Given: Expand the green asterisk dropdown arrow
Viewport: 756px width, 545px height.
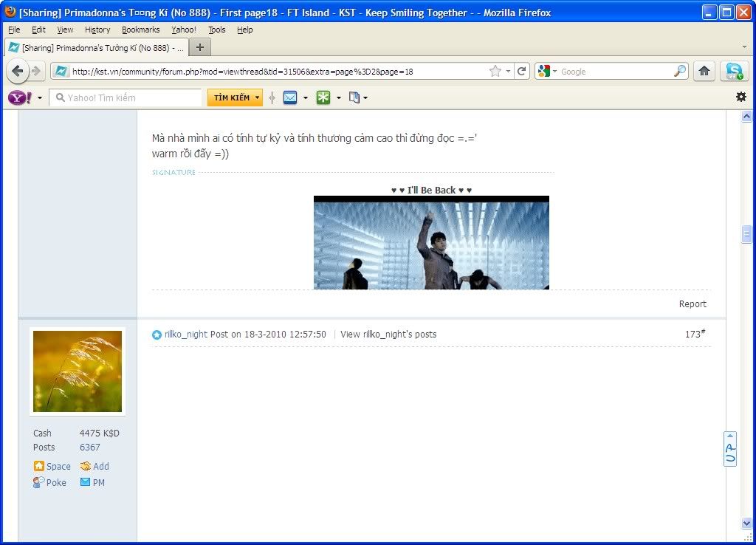Looking at the screenshot, I should (x=338, y=98).
